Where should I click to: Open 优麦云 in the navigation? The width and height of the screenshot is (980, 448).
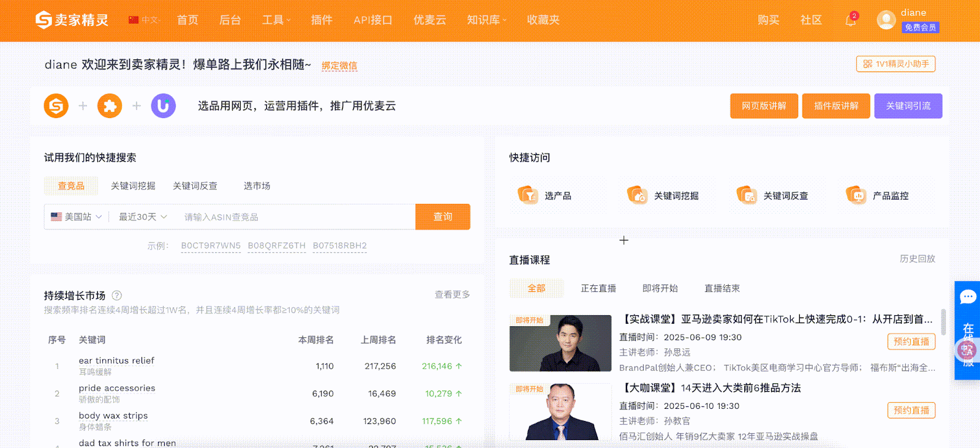point(429,20)
